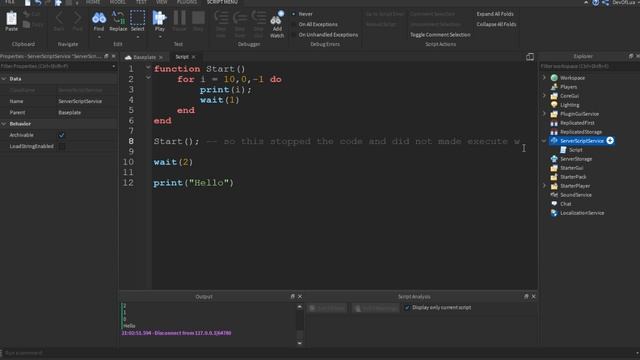640x360 pixels.
Task: Click Toggle Comment Selection
Action: [x=440, y=35]
